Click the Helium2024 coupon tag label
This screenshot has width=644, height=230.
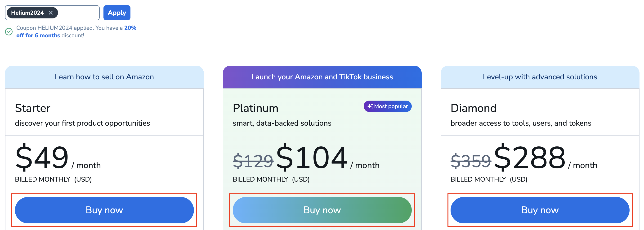(x=27, y=13)
